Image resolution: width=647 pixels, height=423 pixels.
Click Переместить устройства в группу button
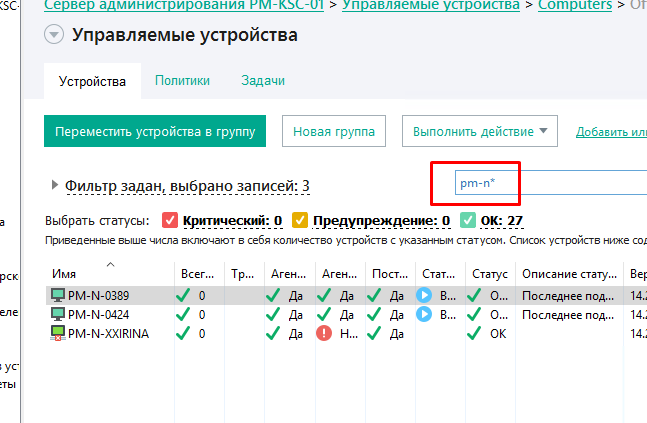[x=155, y=131]
